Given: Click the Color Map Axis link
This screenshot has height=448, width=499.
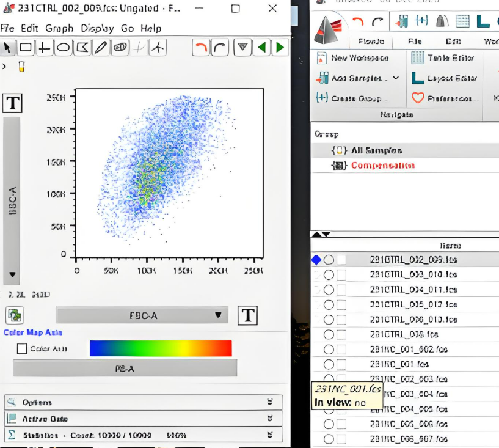Looking at the screenshot, I should 33,332.
